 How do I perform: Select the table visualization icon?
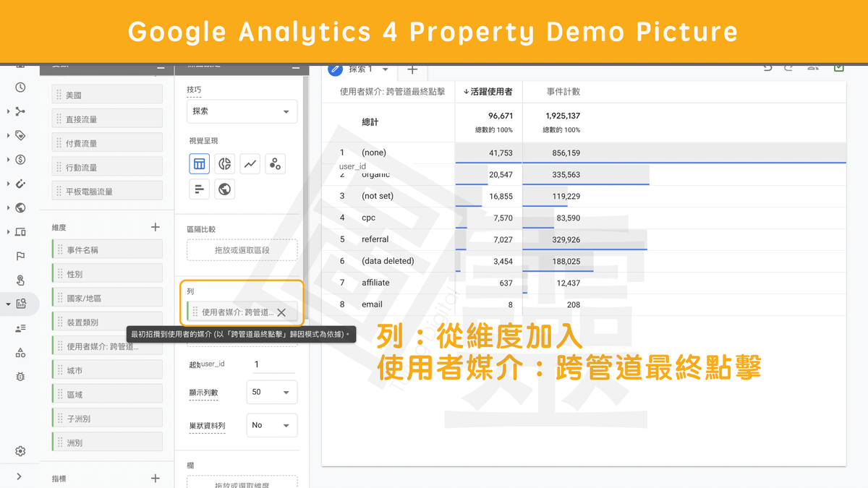point(200,164)
